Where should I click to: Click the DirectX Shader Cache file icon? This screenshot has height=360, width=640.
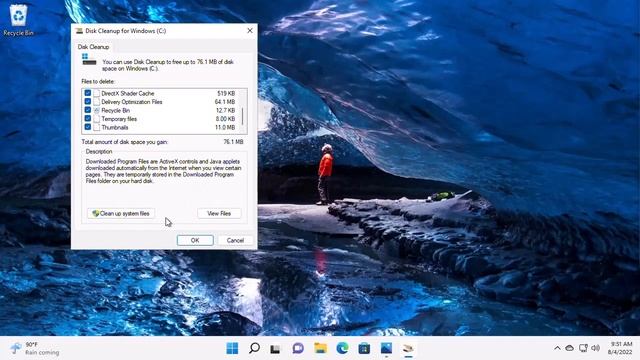(x=97, y=93)
